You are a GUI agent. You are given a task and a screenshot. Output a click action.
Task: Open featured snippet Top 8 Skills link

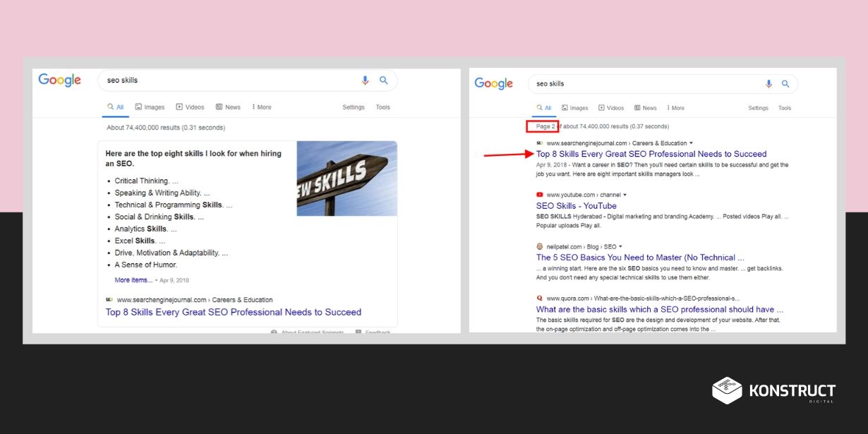[x=234, y=312]
